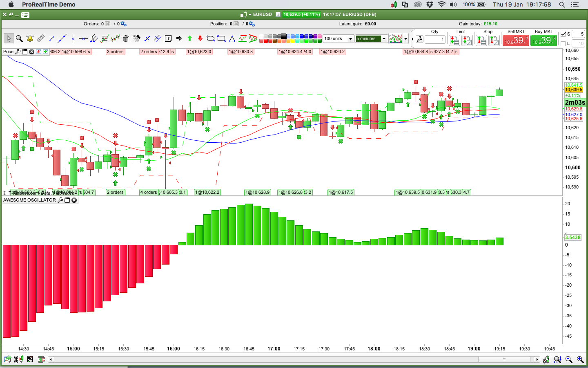This screenshot has width=588, height=368.
Task: Click the '1@10,617.5' order label
Action: [341, 192]
